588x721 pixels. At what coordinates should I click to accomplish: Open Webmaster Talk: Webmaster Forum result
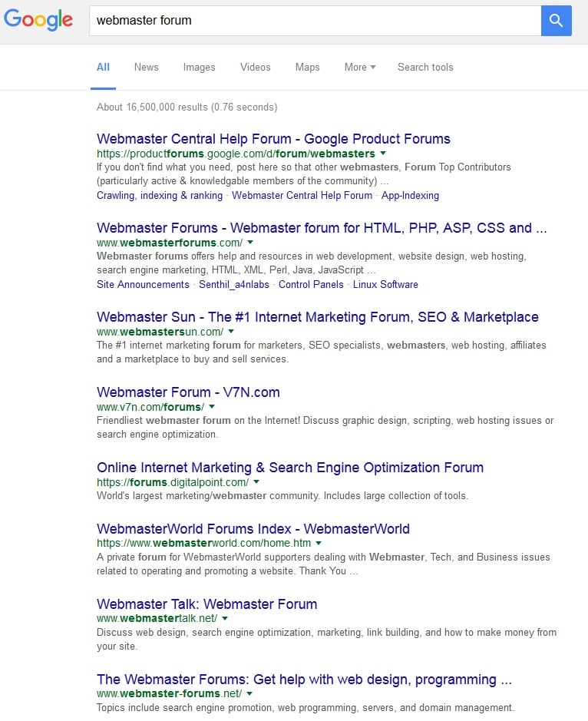pos(207,604)
